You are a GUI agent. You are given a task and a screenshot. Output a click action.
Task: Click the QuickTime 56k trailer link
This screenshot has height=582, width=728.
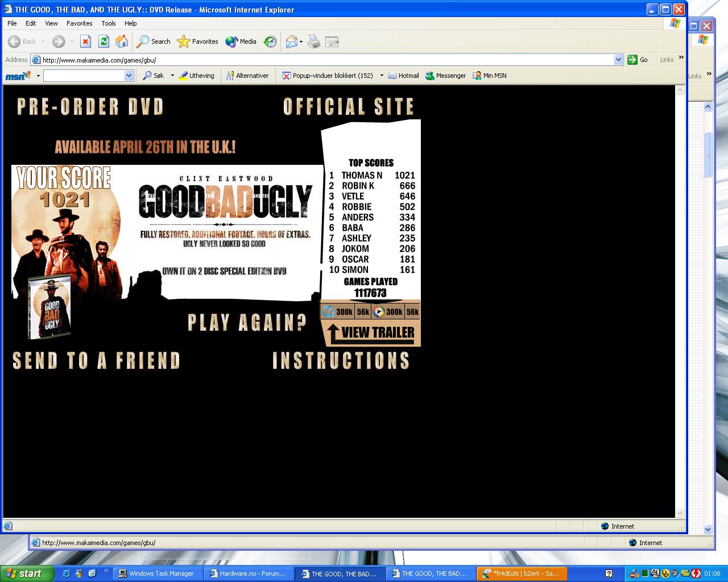coord(363,311)
